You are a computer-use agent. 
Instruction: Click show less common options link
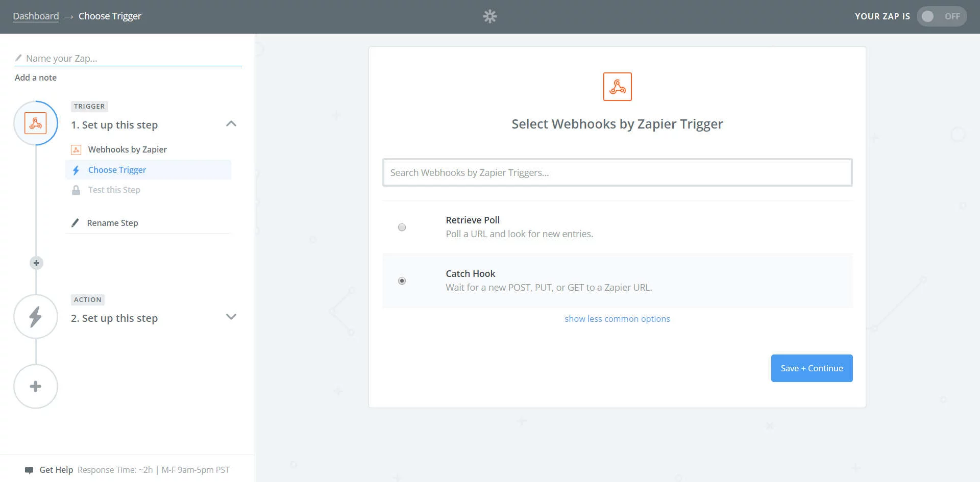617,319
